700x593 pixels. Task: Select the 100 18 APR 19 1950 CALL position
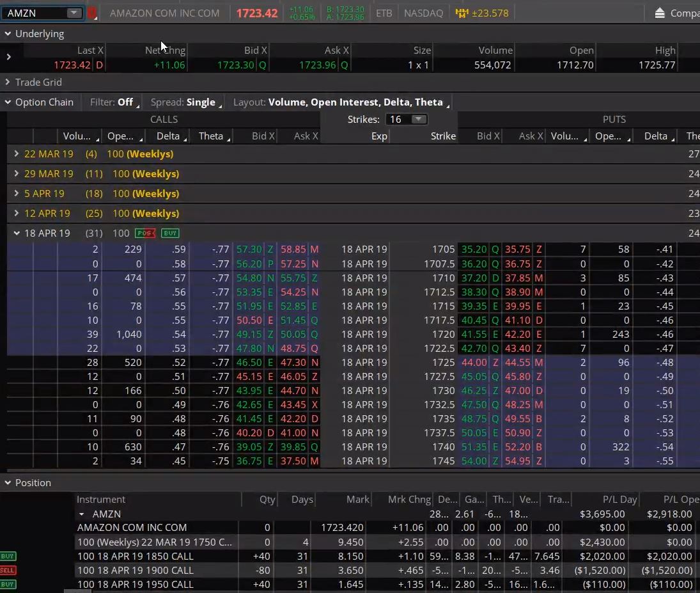(136, 584)
